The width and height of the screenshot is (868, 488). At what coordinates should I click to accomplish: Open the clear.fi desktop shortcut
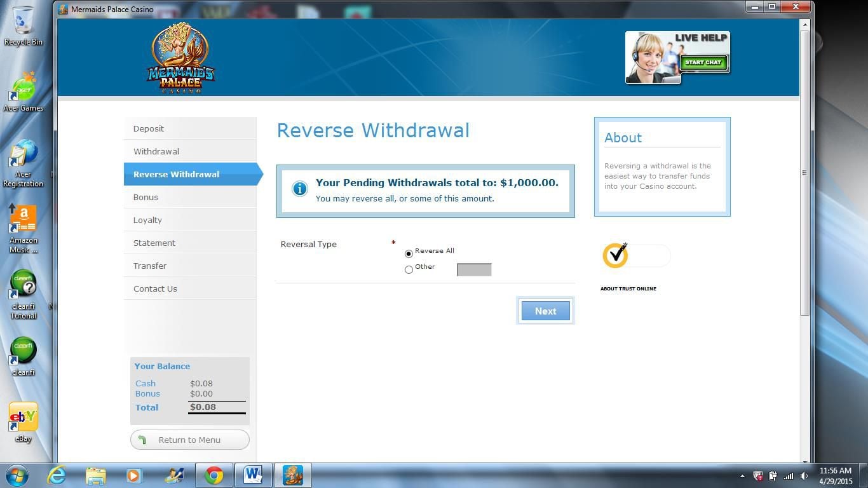(24, 356)
